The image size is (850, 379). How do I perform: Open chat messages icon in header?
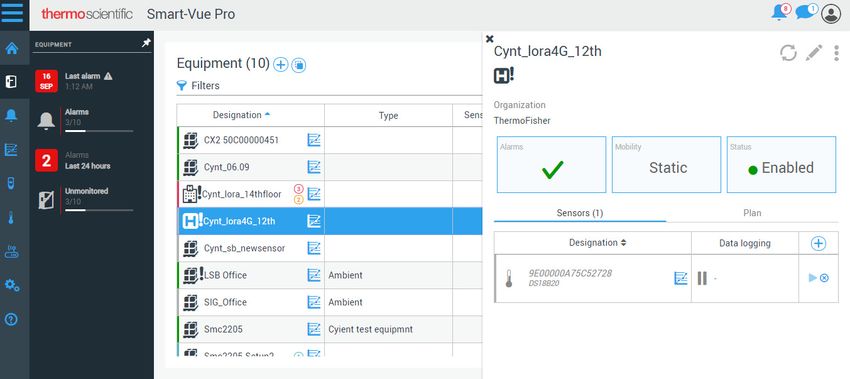[806, 11]
